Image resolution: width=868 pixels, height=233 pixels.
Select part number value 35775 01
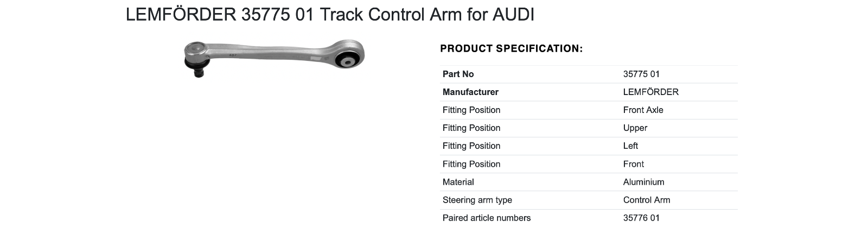[x=641, y=74]
